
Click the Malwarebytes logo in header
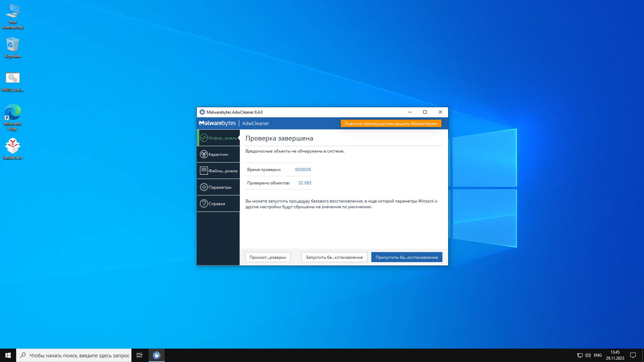tap(217, 123)
